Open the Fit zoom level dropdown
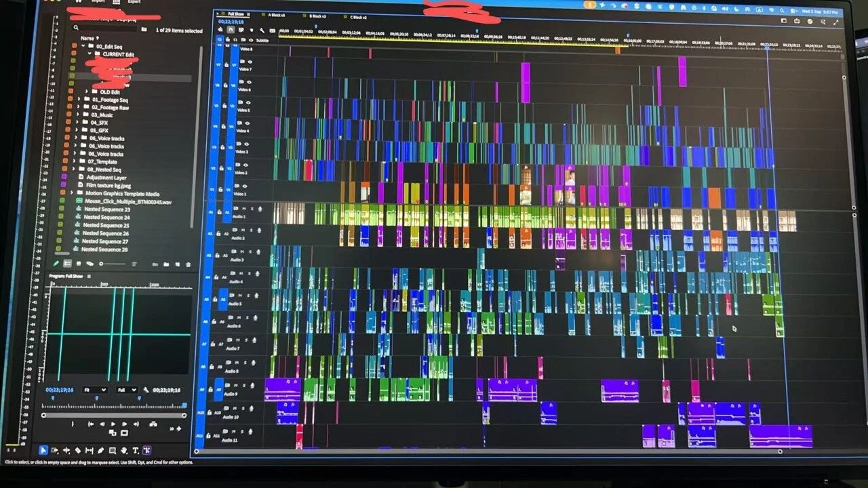 pyautogui.click(x=95, y=390)
